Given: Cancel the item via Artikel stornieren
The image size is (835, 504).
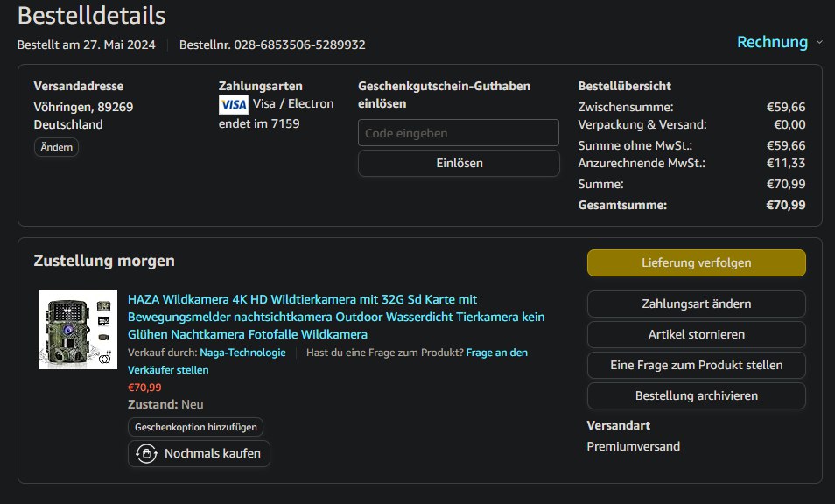Looking at the screenshot, I should (696, 334).
